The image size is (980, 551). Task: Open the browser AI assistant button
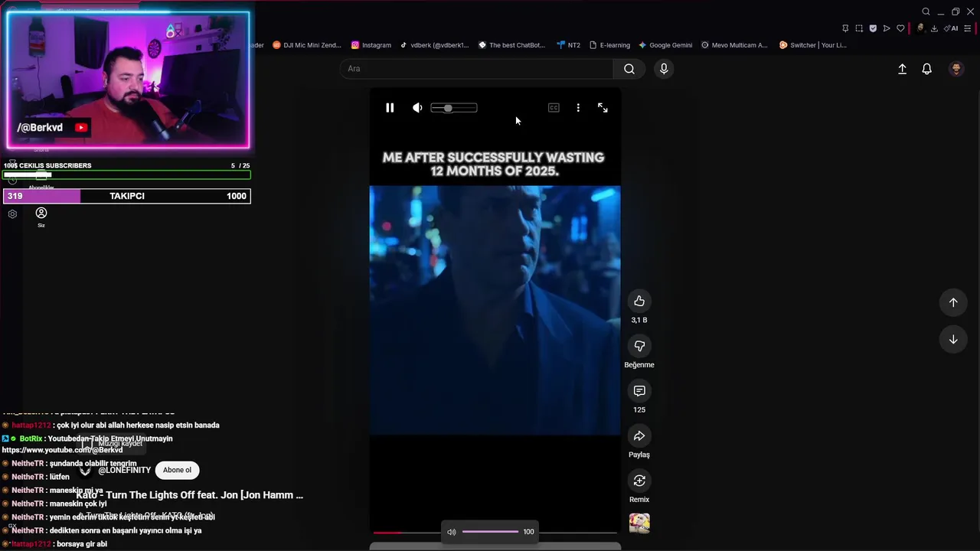click(951, 28)
